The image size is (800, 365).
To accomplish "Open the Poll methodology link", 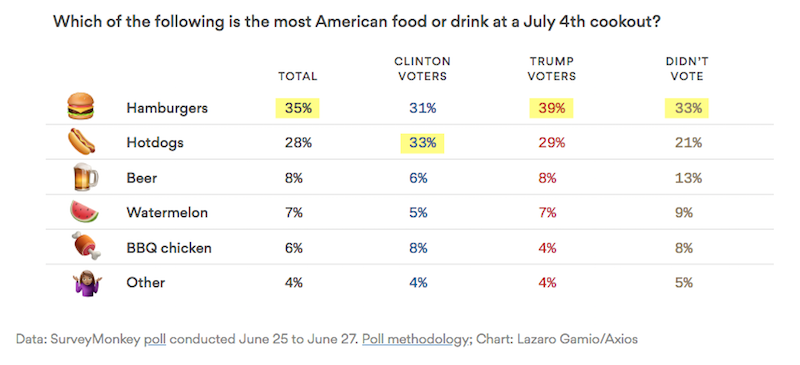I will 408,339.
